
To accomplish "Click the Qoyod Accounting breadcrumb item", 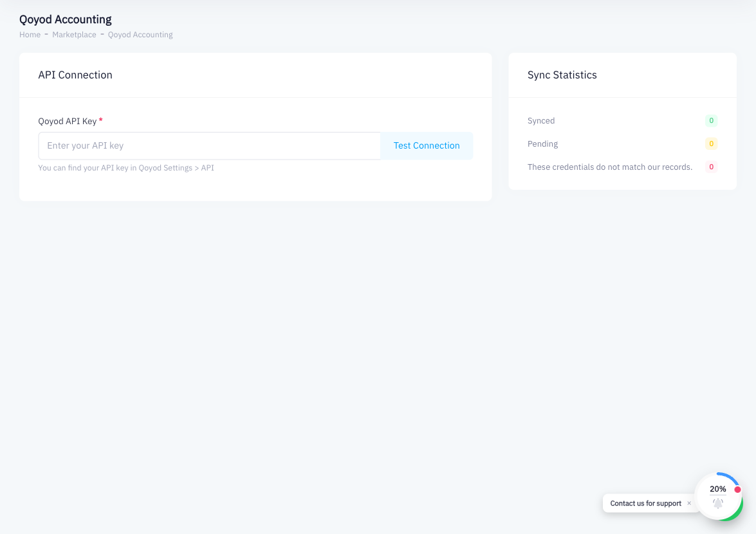I will pyautogui.click(x=140, y=35).
